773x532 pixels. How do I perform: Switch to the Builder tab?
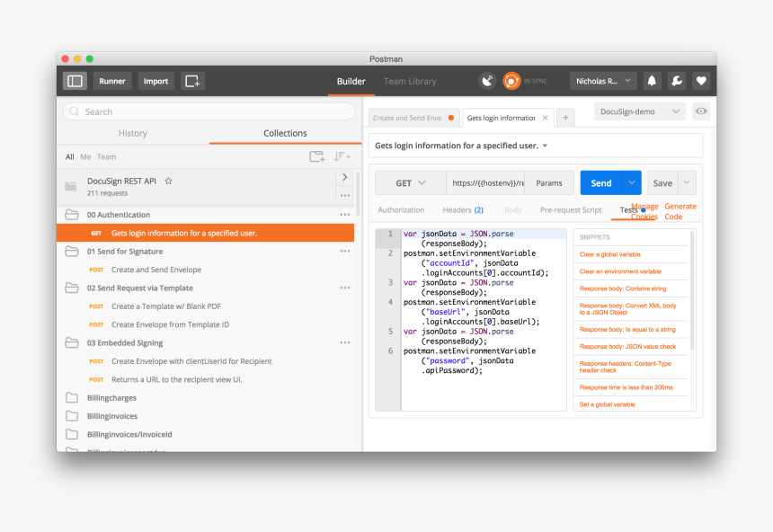tap(351, 82)
